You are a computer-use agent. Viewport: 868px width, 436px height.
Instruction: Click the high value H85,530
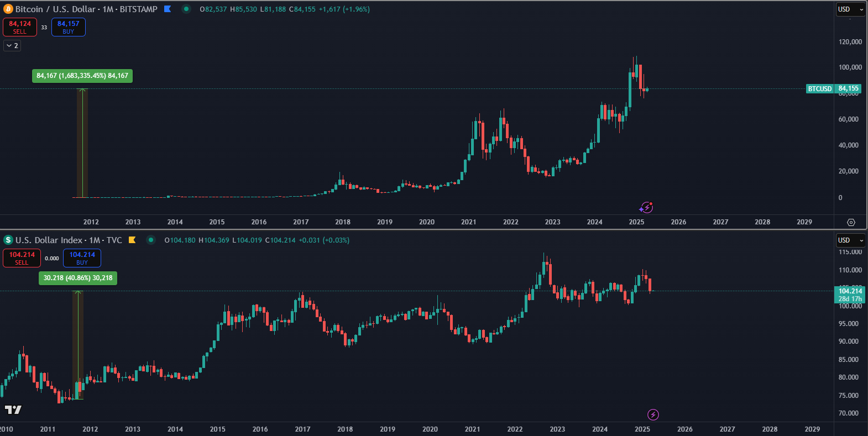coord(243,9)
